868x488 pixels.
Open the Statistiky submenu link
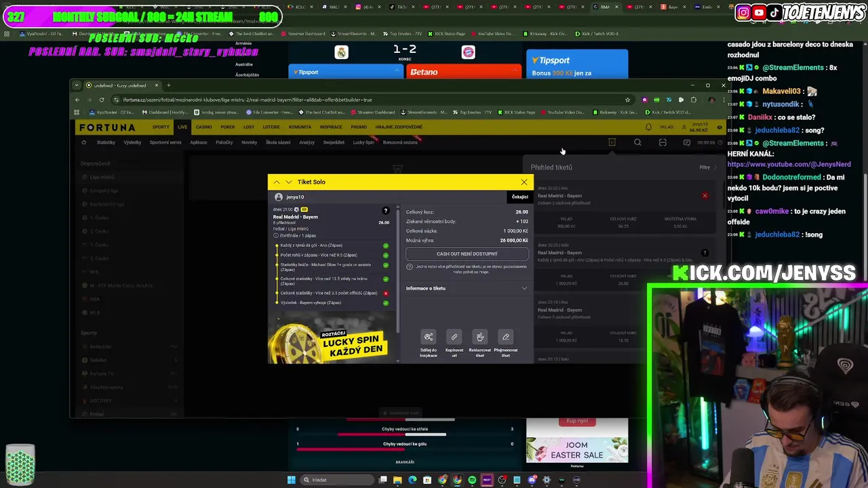[106, 142]
